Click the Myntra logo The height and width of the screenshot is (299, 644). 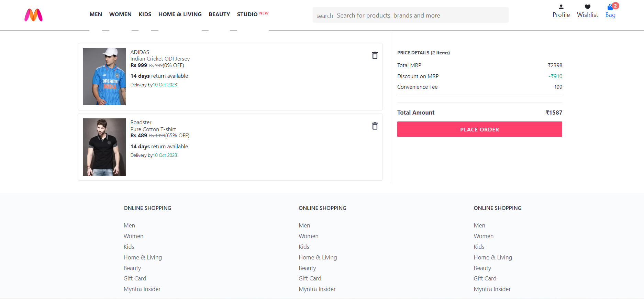33,15
